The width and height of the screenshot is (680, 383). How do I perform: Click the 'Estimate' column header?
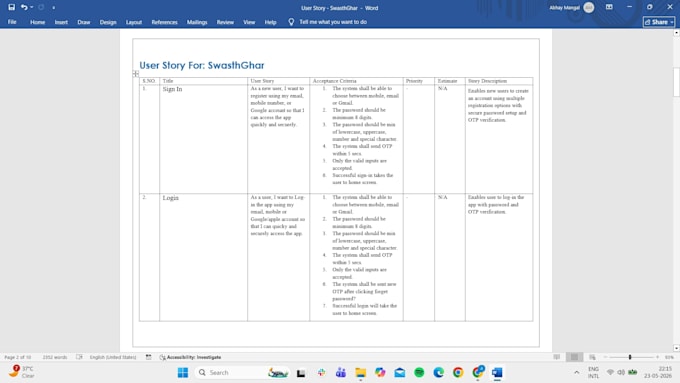click(x=447, y=81)
